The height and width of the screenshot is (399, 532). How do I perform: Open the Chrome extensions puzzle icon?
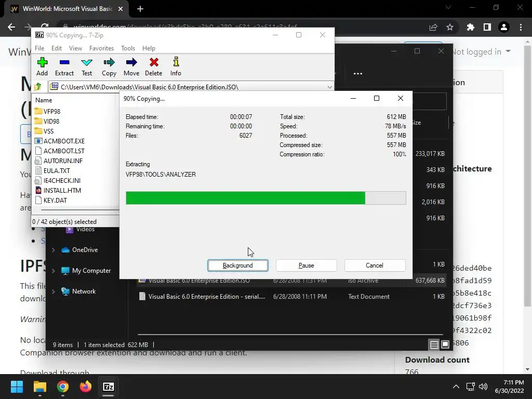pos(470,27)
